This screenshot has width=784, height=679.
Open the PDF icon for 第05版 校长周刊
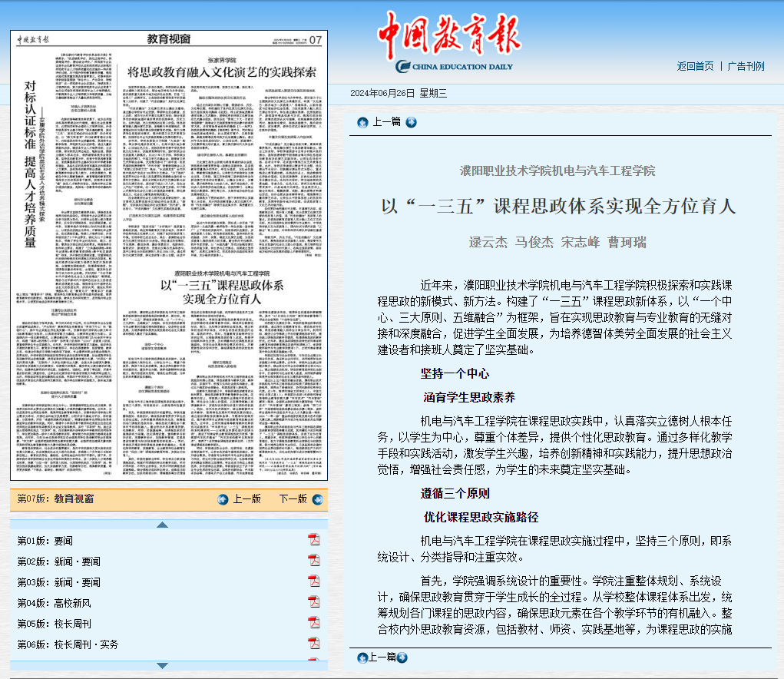click(314, 623)
